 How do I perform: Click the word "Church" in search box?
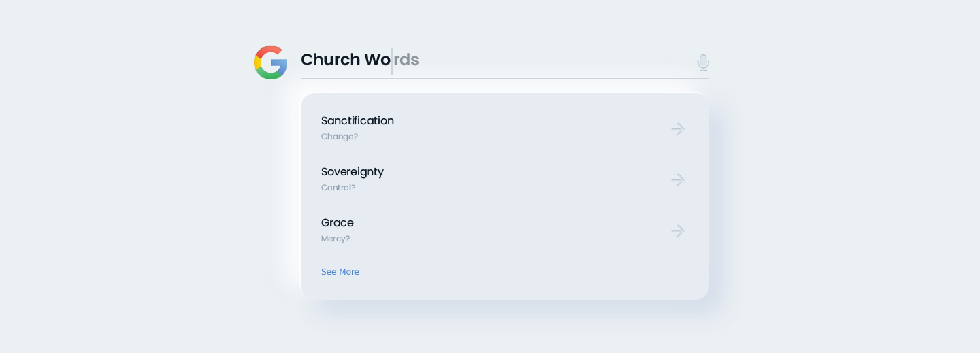tap(330, 60)
